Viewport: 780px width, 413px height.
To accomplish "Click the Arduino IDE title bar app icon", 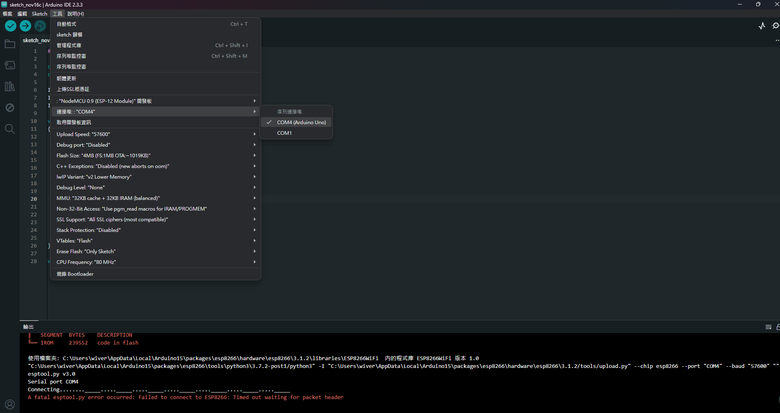I will pos(4,4).
